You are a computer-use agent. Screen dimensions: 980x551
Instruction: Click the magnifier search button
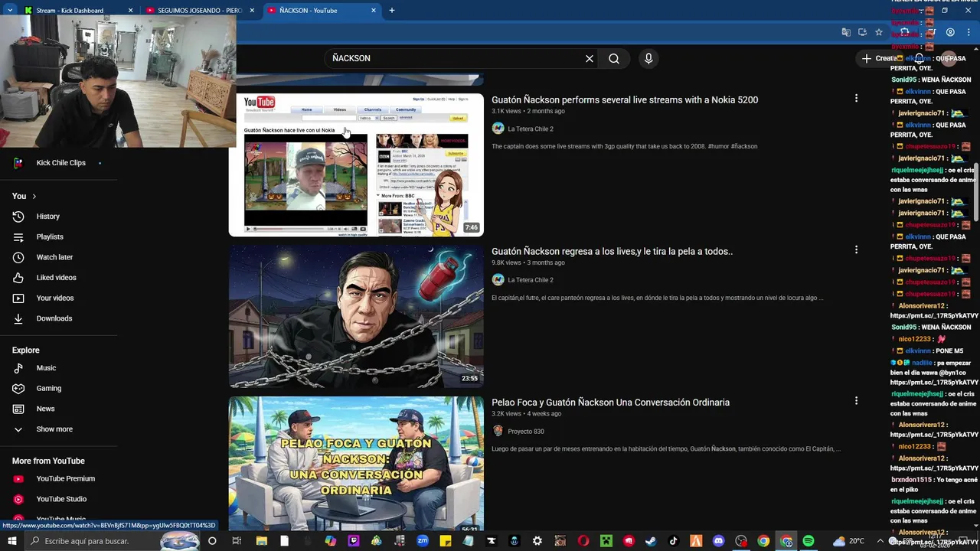tap(614, 58)
